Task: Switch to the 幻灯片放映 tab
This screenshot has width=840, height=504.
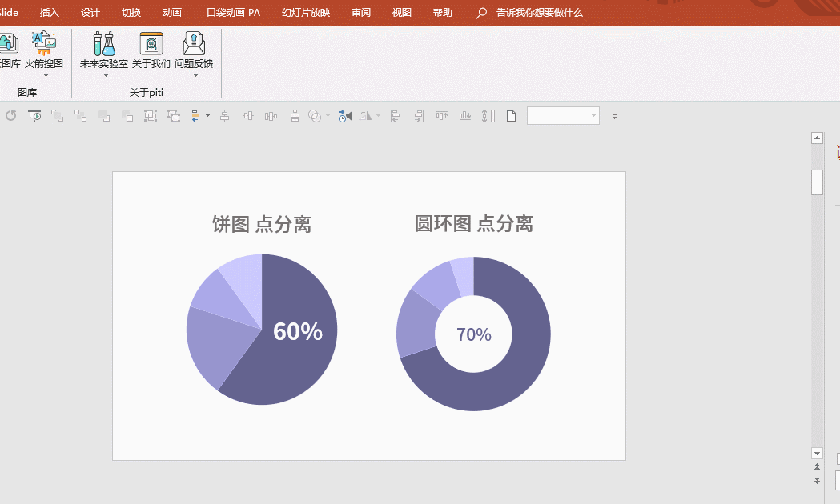Action: 306,12
